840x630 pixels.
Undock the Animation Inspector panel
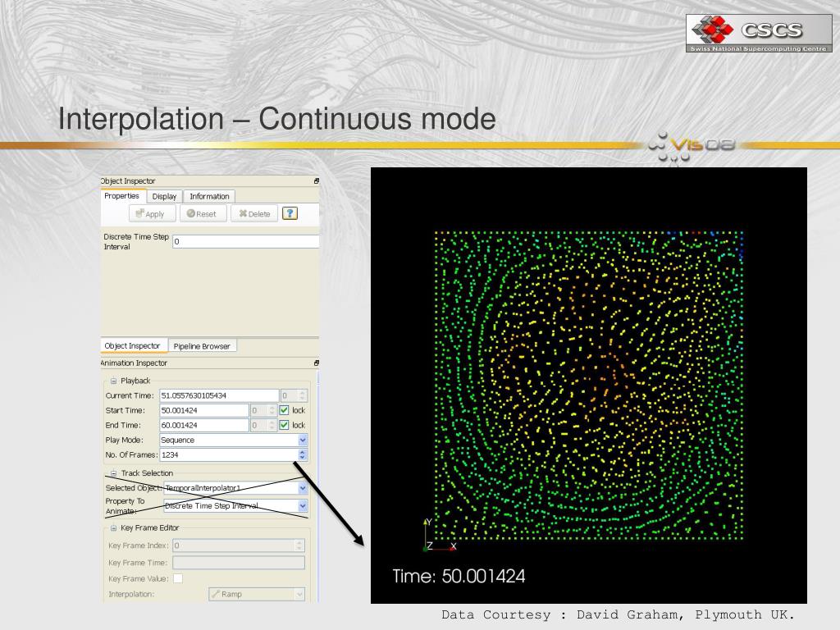coord(316,363)
